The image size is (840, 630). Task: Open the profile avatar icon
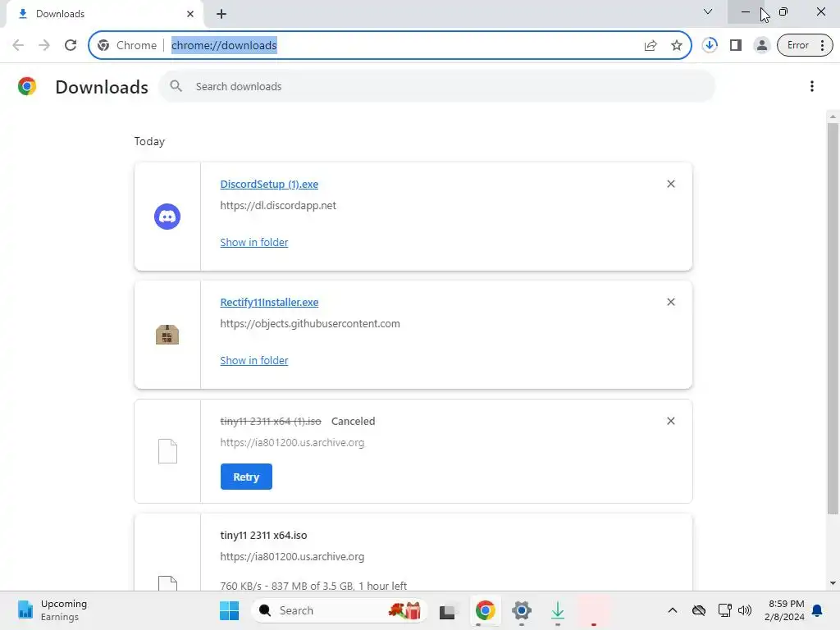click(761, 45)
